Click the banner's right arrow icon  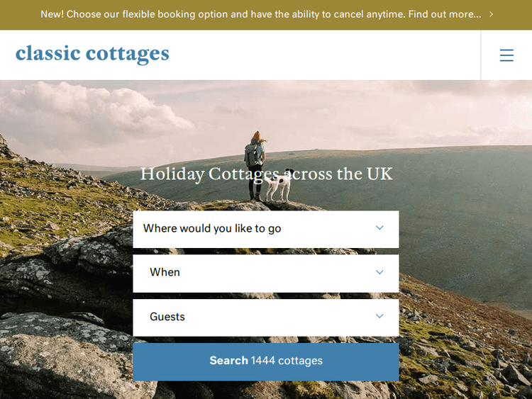491,14
